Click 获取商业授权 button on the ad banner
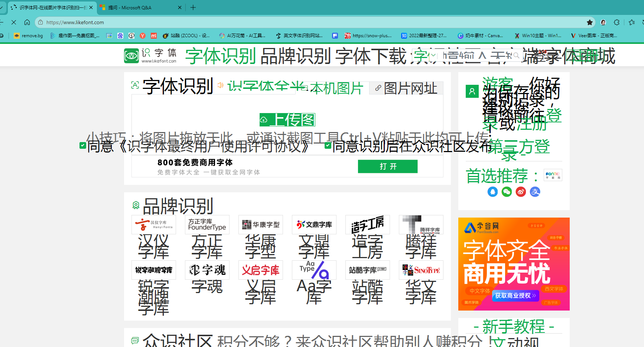Viewport: 644px width, 347px height. [x=515, y=296]
